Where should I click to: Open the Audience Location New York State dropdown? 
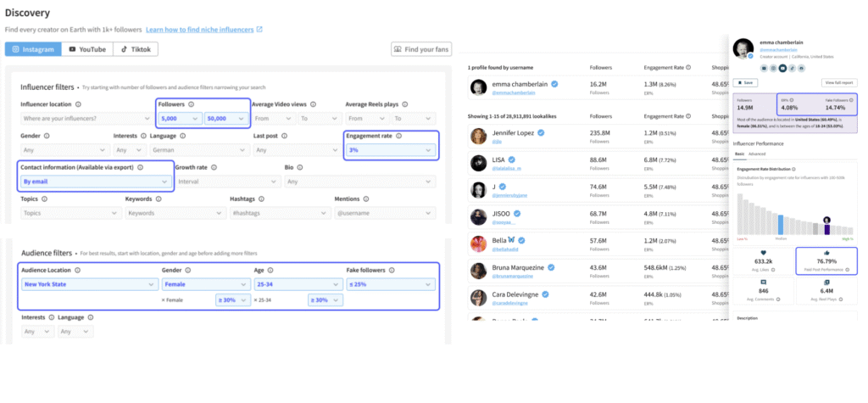tap(85, 284)
